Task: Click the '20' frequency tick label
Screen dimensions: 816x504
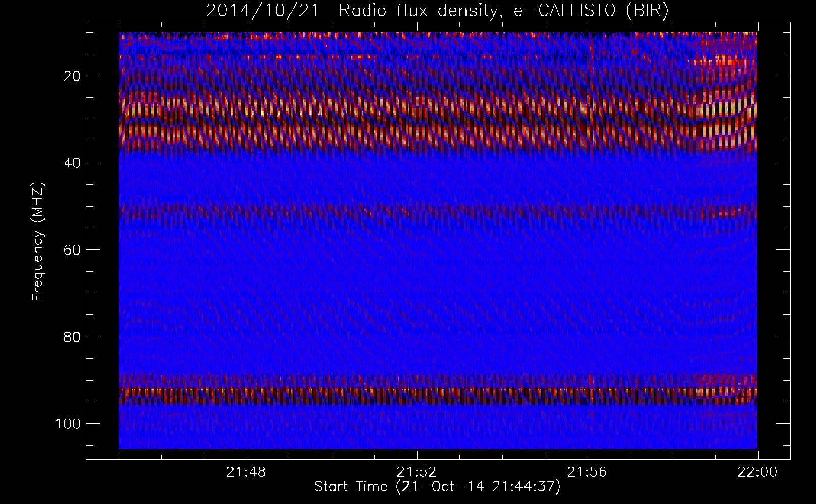Action: click(x=72, y=76)
